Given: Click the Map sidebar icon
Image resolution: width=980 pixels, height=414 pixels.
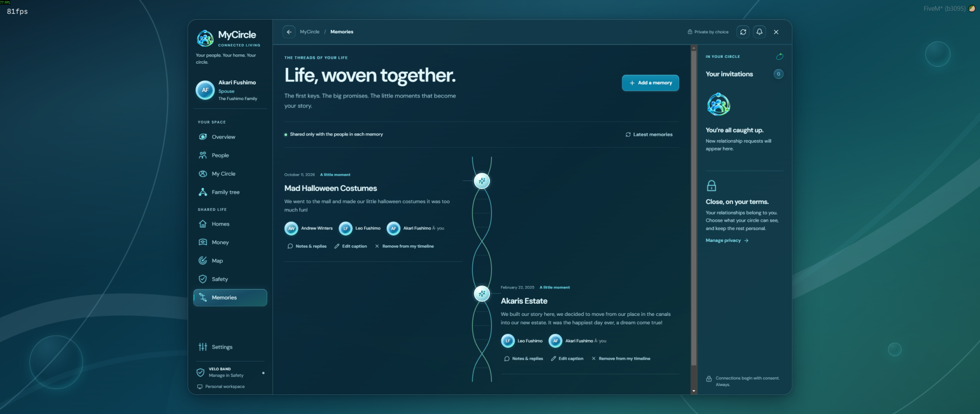Looking at the screenshot, I should pos(203,260).
